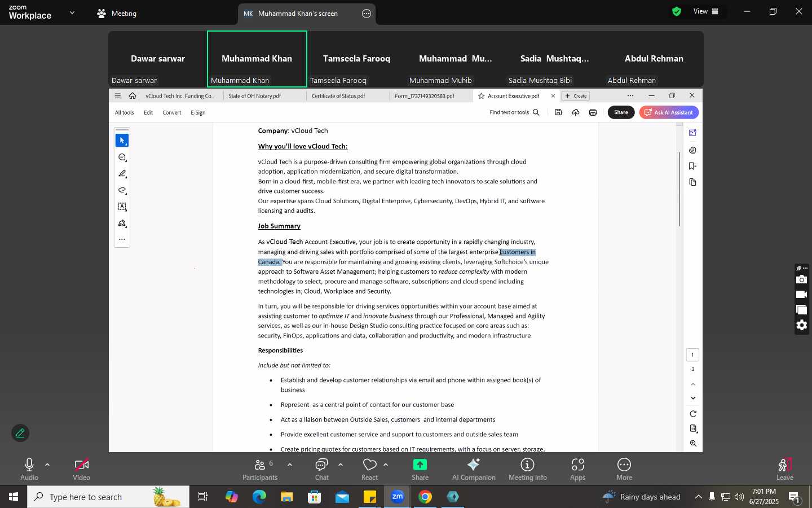Expand chat options caret
This screenshot has height=508, width=812.
pyautogui.click(x=341, y=465)
